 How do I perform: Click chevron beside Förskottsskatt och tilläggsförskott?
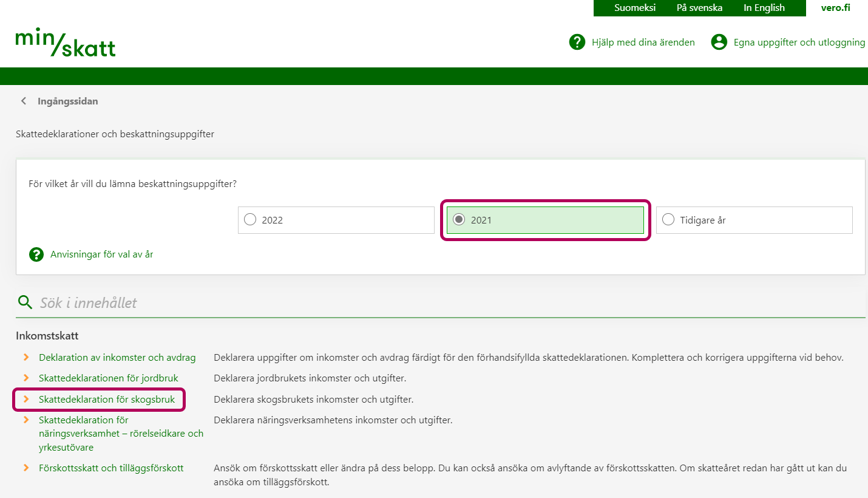click(x=26, y=468)
